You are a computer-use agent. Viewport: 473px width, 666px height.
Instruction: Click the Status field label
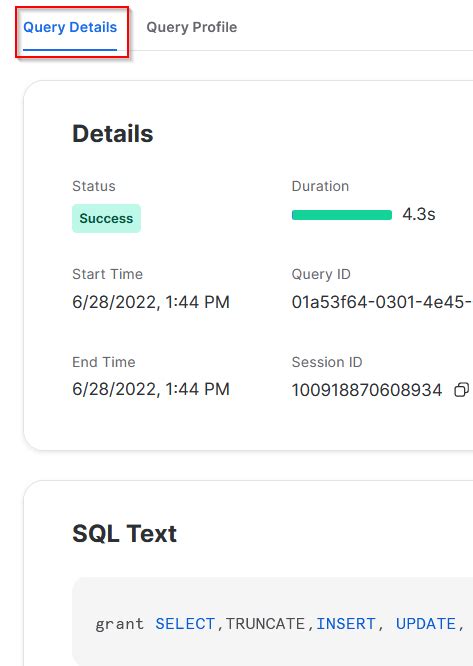[x=94, y=186]
